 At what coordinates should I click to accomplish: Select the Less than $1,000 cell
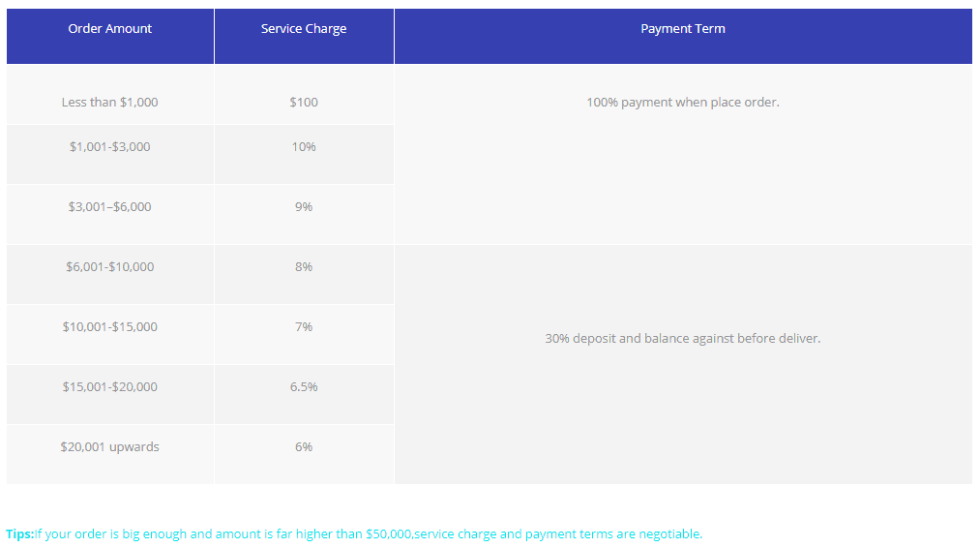tap(110, 103)
